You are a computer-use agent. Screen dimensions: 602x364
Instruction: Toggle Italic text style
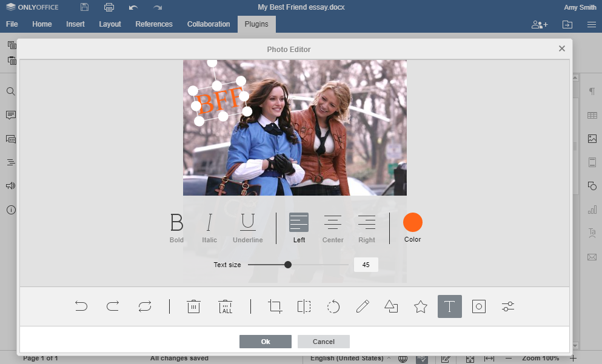tap(209, 228)
